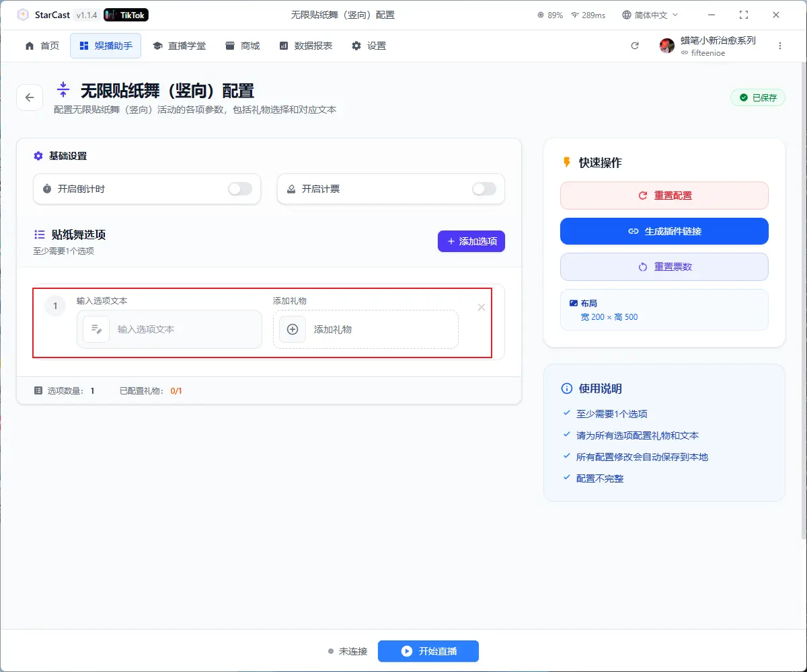Click the plus icon to add gift
The height and width of the screenshot is (672, 807).
293,329
